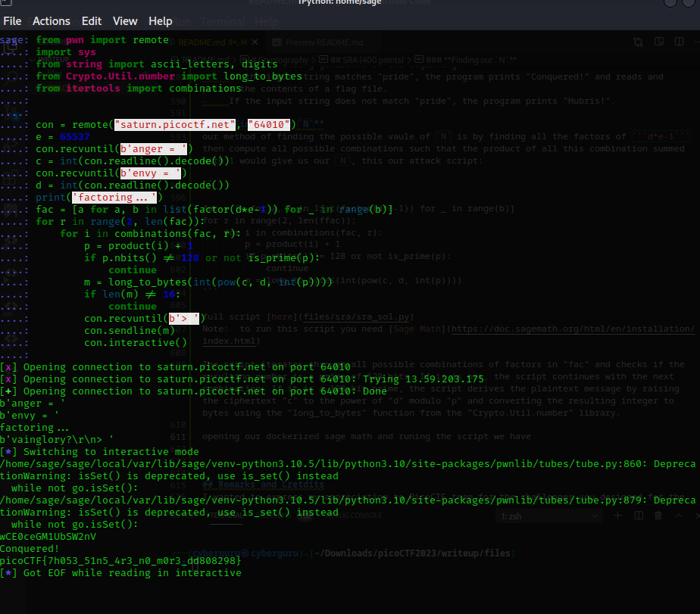Click the 'wCE0ceGM1UbSW2nV' output line
The height and width of the screenshot is (614, 700).
(48, 537)
